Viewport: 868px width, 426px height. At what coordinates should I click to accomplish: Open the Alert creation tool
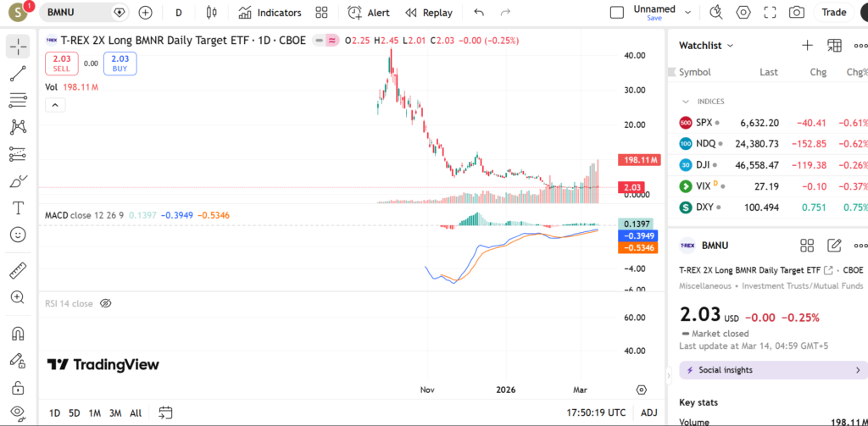point(368,13)
